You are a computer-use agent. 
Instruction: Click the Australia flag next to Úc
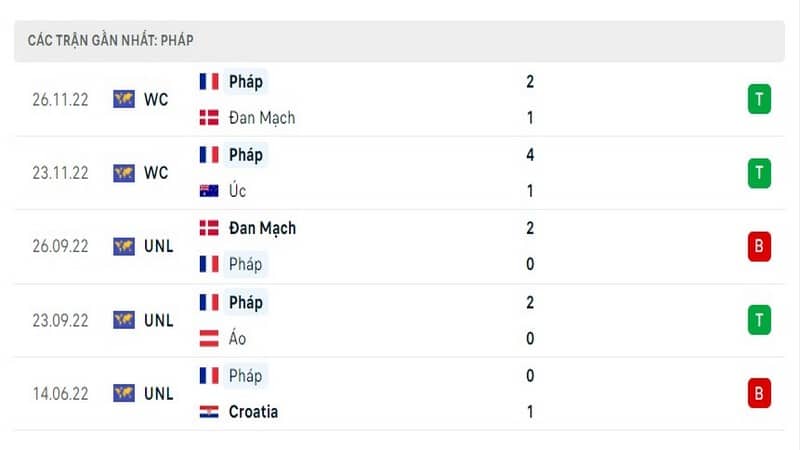pos(209,191)
